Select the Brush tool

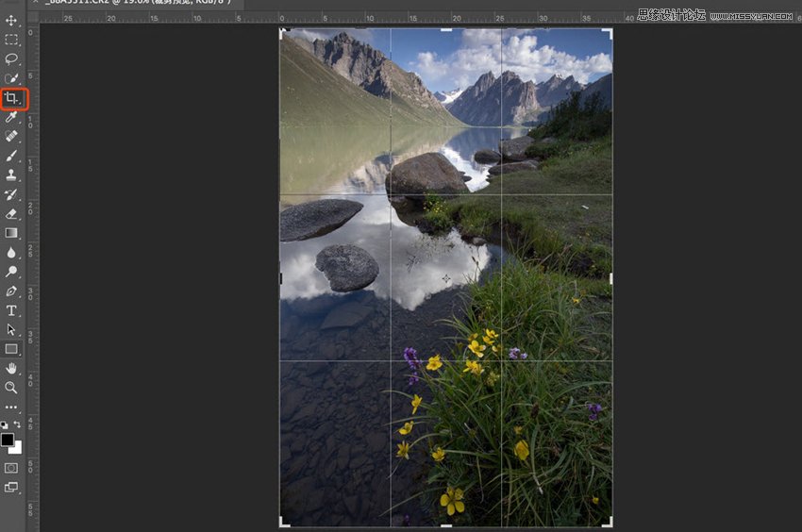(x=11, y=156)
